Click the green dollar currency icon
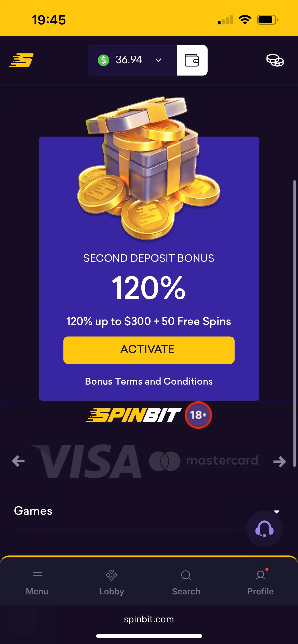The height and width of the screenshot is (644, 298). pyautogui.click(x=103, y=60)
